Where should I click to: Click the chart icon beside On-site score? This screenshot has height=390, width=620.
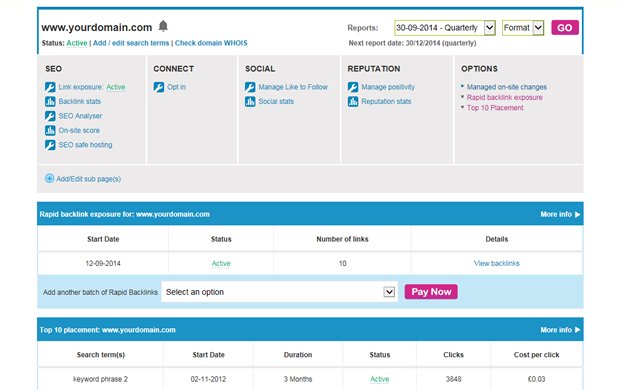(50, 131)
